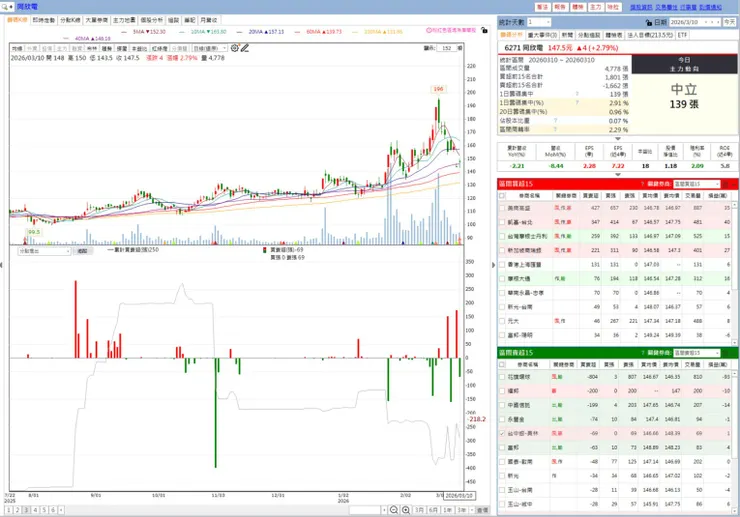Viewport: 740px width, 517px height.
Task: Open the chart toolbar dropdown beside the gear
Action: tap(224, 48)
